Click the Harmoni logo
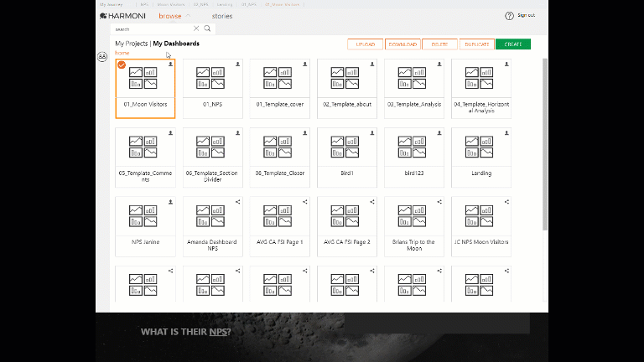644x362 pixels. (122, 16)
